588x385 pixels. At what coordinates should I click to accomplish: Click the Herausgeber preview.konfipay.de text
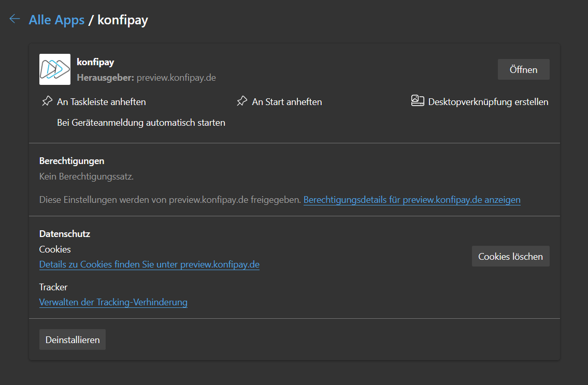[x=146, y=78]
